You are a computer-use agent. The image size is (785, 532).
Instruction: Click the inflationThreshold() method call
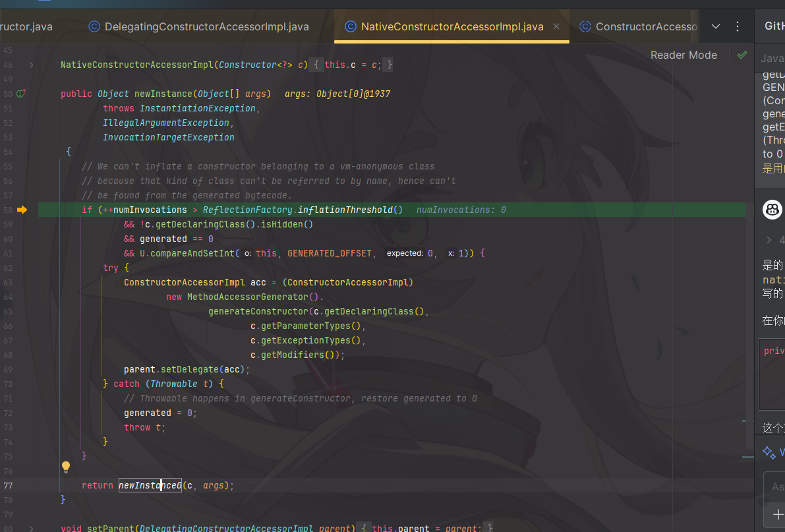[350, 210]
